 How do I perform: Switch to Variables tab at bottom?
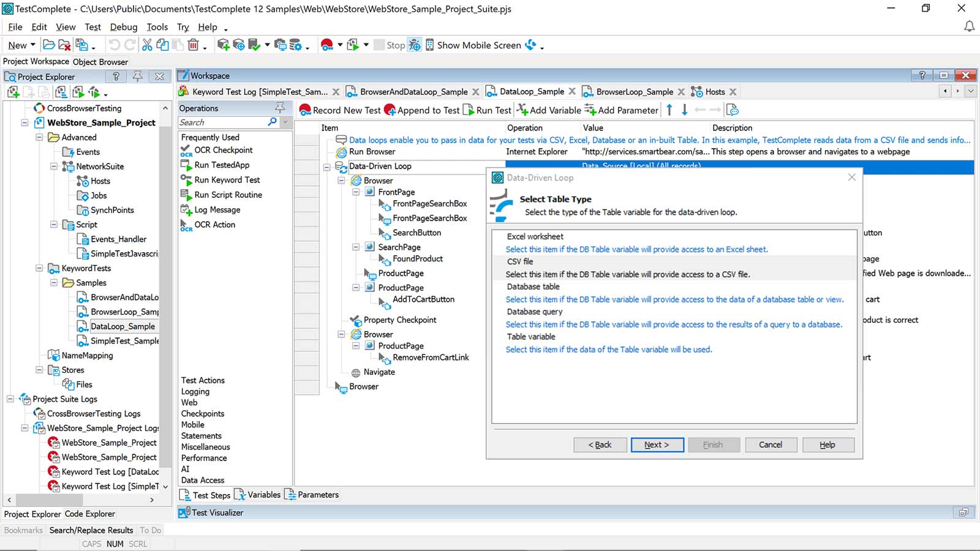258,495
